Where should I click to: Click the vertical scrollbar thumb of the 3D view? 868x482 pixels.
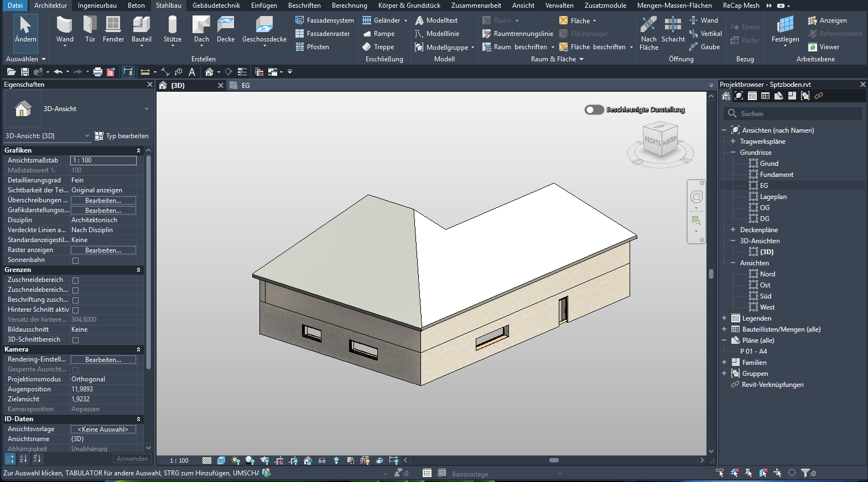[x=711, y=274]
